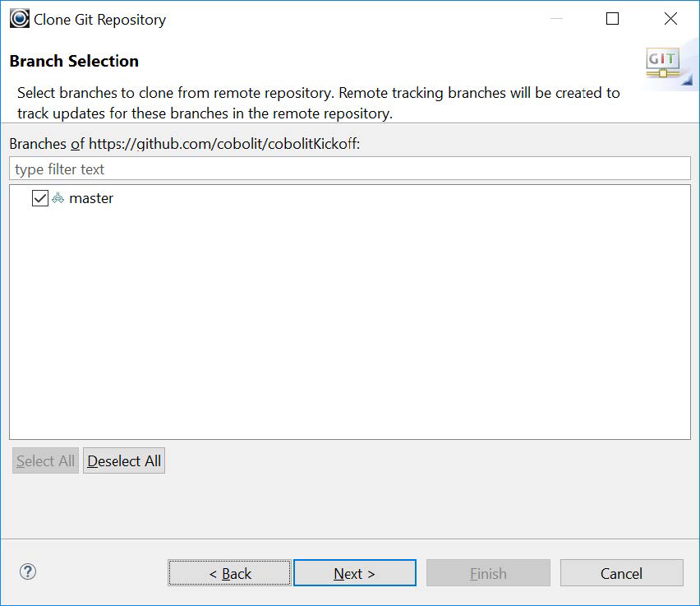Click the Finish button
The height and width of the screenshot is (606, 700).
coord(488,573)
